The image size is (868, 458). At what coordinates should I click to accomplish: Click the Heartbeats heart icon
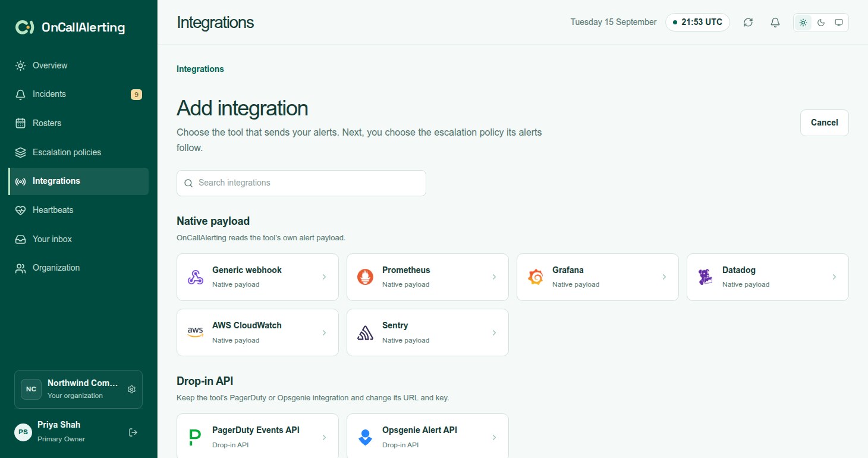(x=21, y=210)
